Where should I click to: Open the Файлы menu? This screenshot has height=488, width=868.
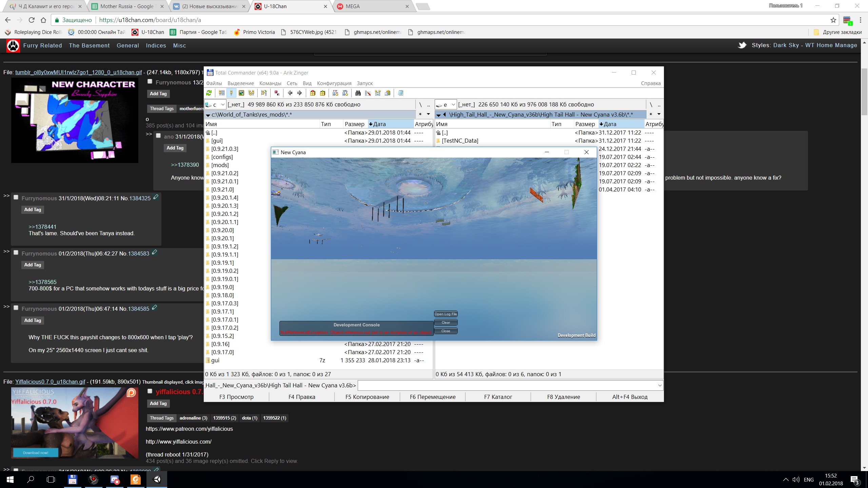[214, 83]
